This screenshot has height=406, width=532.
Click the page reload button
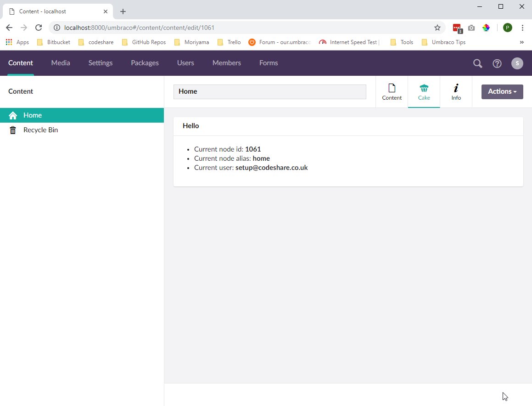[39, 28]
